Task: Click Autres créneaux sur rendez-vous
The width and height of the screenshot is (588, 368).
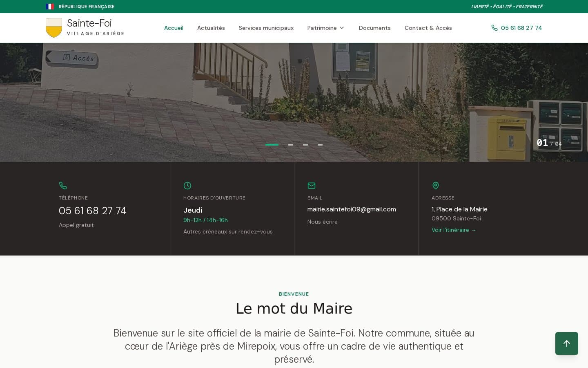Action: [x=228, y=231]
